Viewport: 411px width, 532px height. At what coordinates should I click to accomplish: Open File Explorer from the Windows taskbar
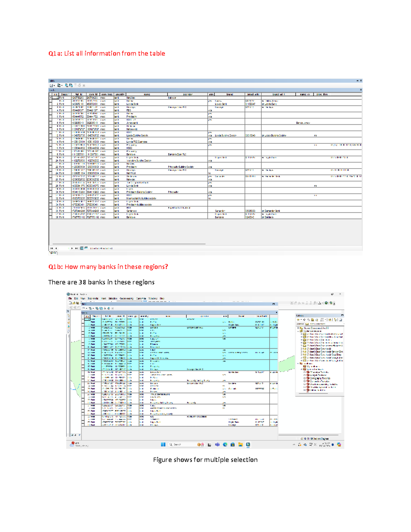click(x=240, y=445)
